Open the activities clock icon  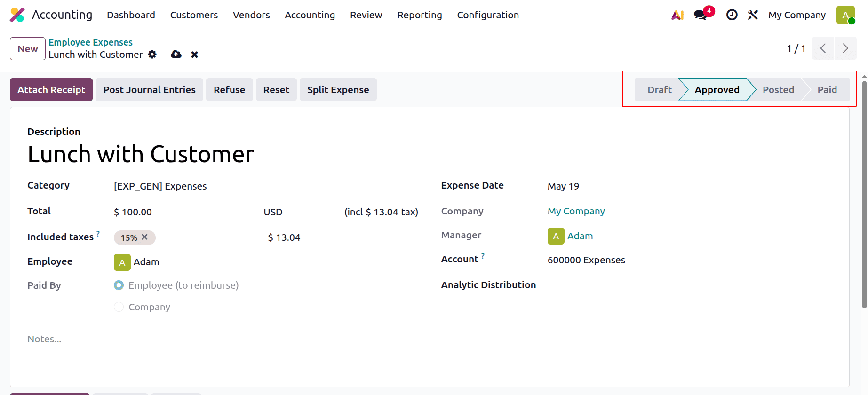(x=732, y=15)
